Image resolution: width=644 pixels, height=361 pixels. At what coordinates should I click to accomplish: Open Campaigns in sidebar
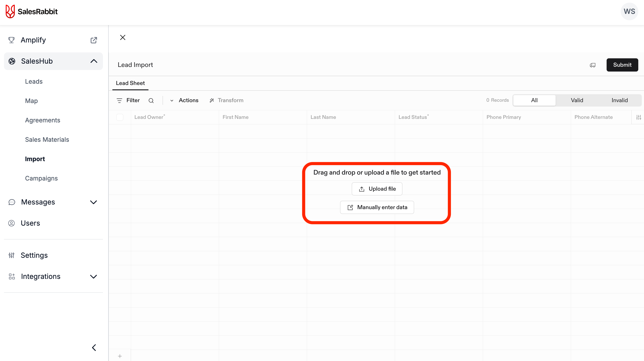coord(41,178)
